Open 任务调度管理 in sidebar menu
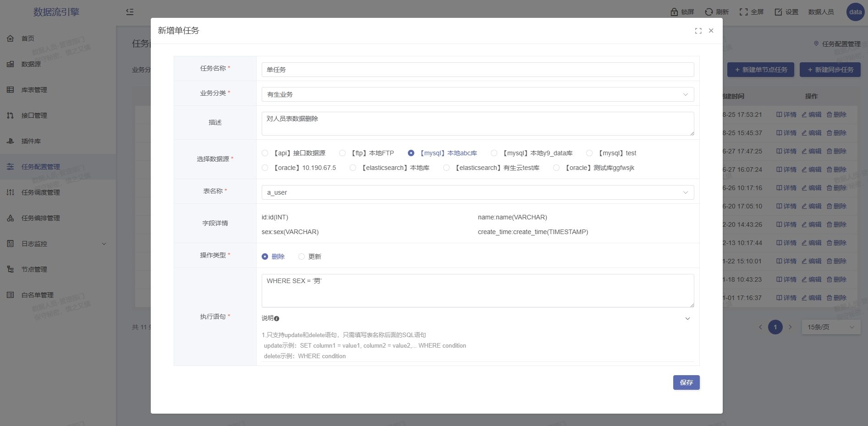 point(40,192)
